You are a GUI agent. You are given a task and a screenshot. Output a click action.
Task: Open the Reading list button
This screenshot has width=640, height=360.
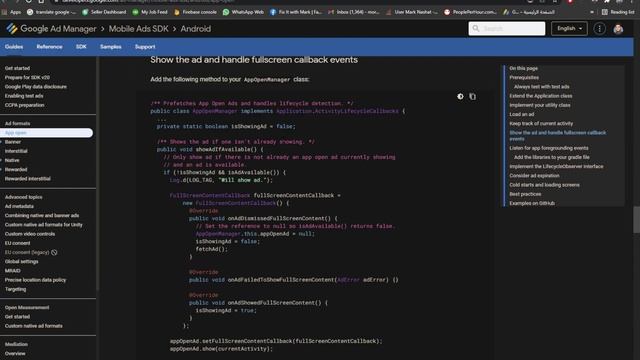point(618,12)
